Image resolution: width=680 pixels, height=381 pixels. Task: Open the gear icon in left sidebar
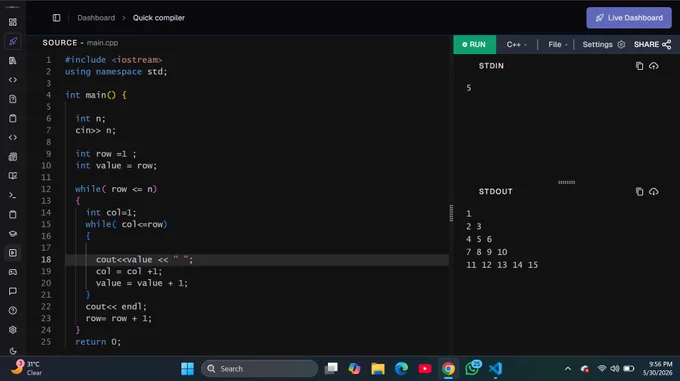[13, 330]
